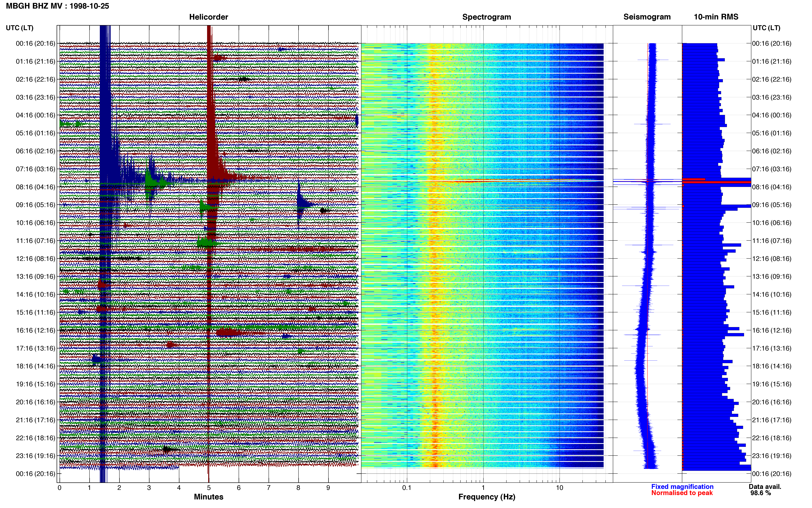
Task: Click the left time label '02:16 (22:16)'
Action: (35, 79)
